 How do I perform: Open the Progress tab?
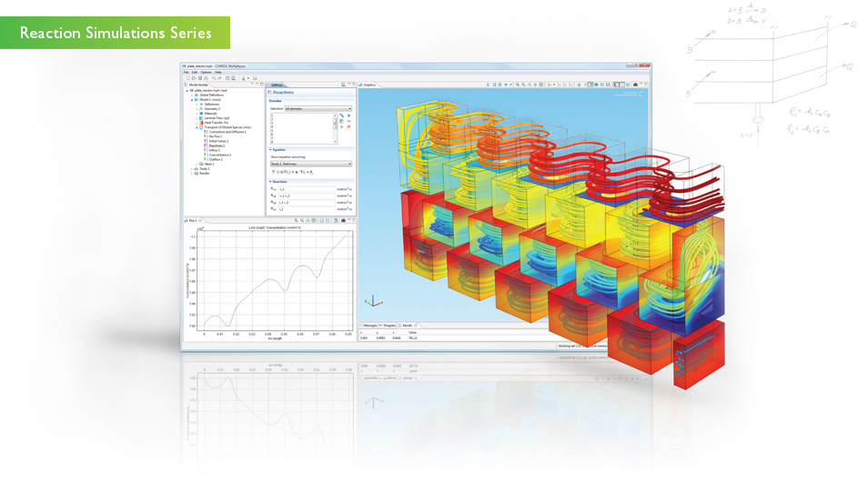(389, 325)
